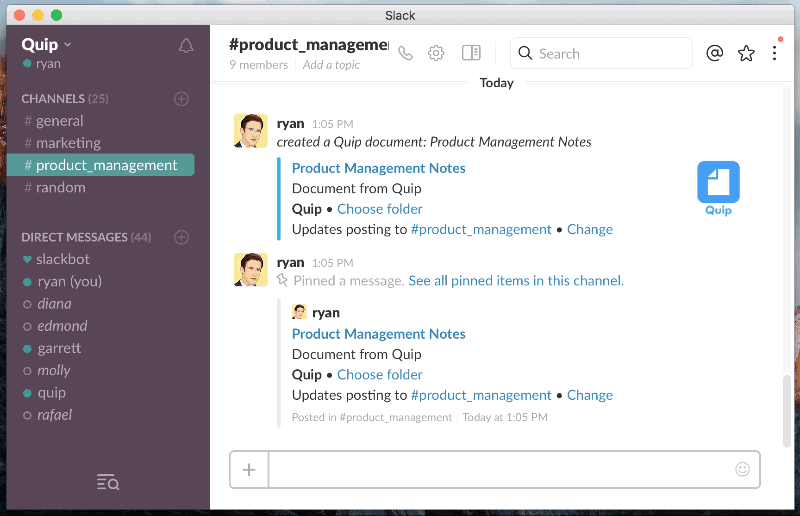800x516 pixels.
Task: Click the emoji smiley in message box
Action: (742, 469)
